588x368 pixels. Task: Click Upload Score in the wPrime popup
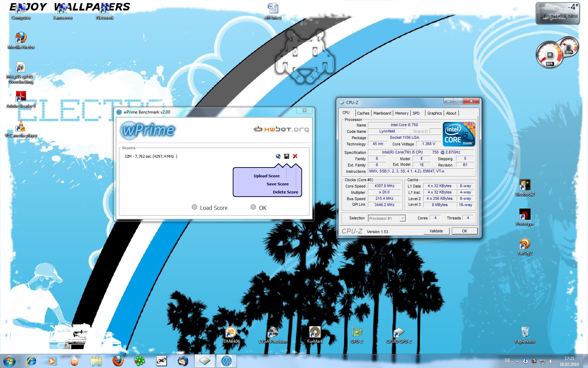pos(266,176)
